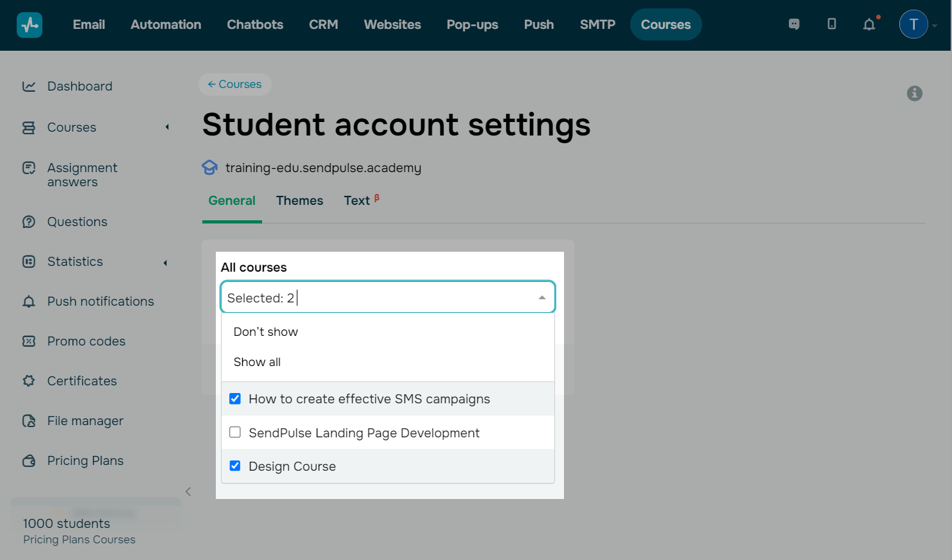Screen dimensions: 952x560
Task: Open the Automation menu in top navigation
Action: pos(166,24)
